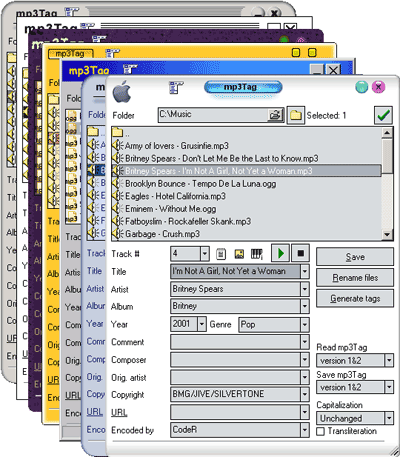This screenshot has height=457, width=400.
Task: Click the mp3Tag icon in the purple window title
Action: click(x=99, y=39)
